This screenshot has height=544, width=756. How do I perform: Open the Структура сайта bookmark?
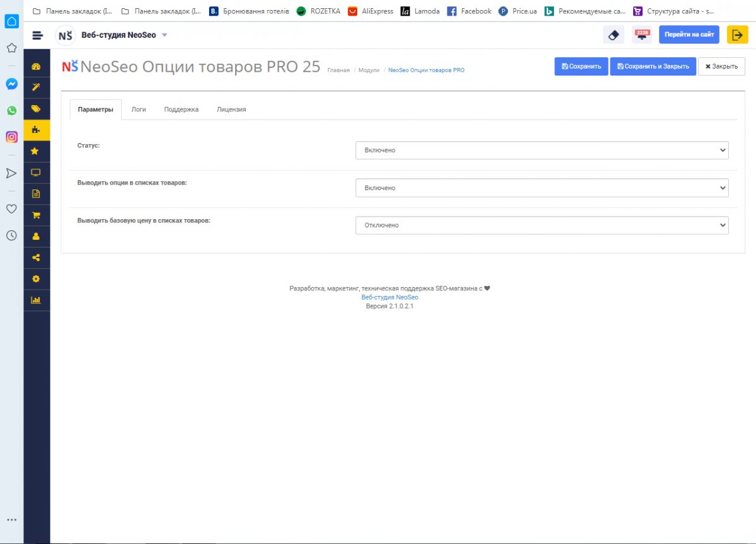[x=674, y=11]
